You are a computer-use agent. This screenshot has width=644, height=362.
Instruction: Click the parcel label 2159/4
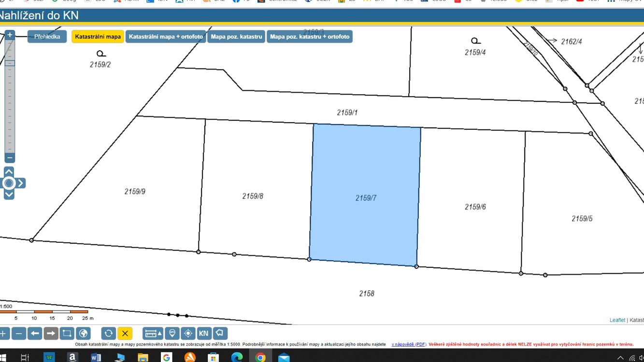coord(475,52)
